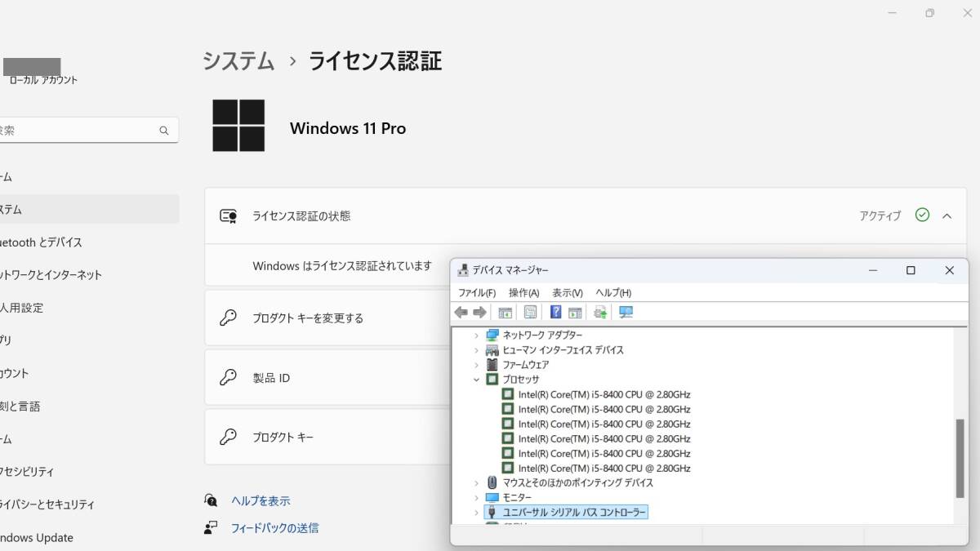Expand the ファームウェア tree node

477,365
